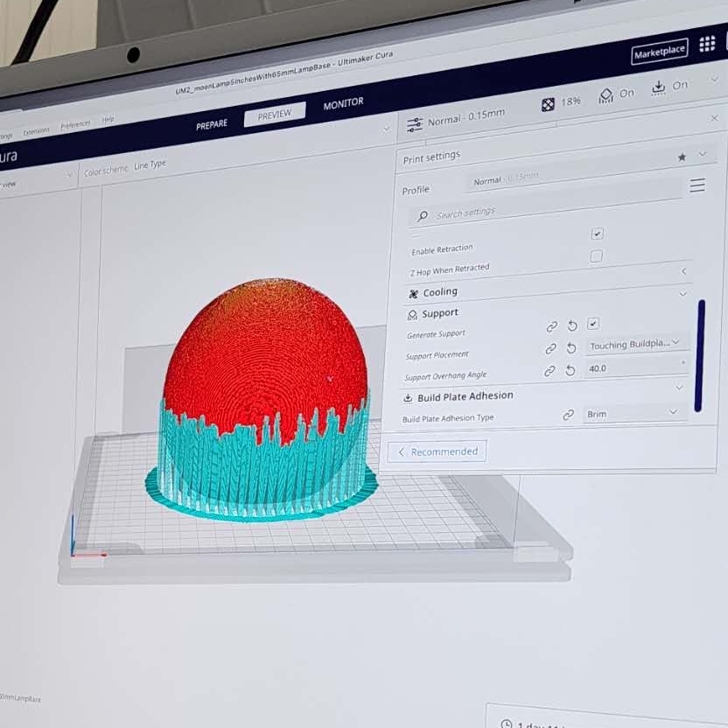Click the Recommended button
The height and width of the screenshot is (728, 728).
click(437, 451)
